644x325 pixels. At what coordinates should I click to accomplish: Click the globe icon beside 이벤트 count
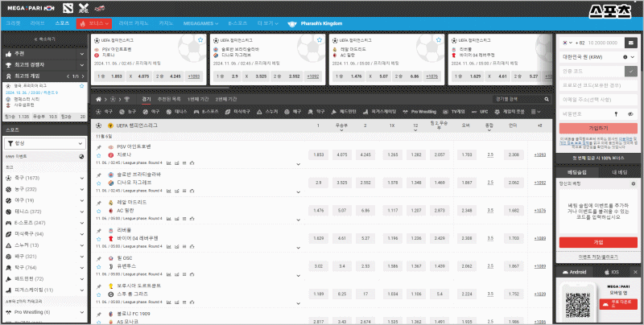coord(81,156)
